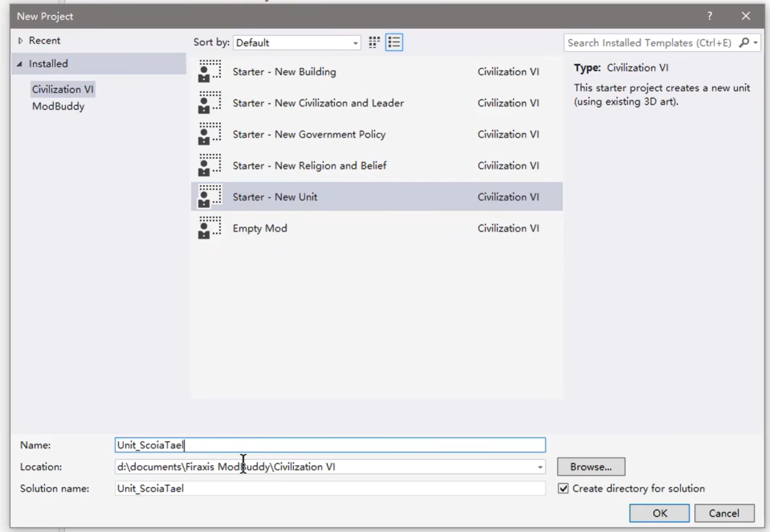The image size is (770, 532).
Task: Click 'Civilization VI' type in New Government Policy row
Action: pos(508,134)
